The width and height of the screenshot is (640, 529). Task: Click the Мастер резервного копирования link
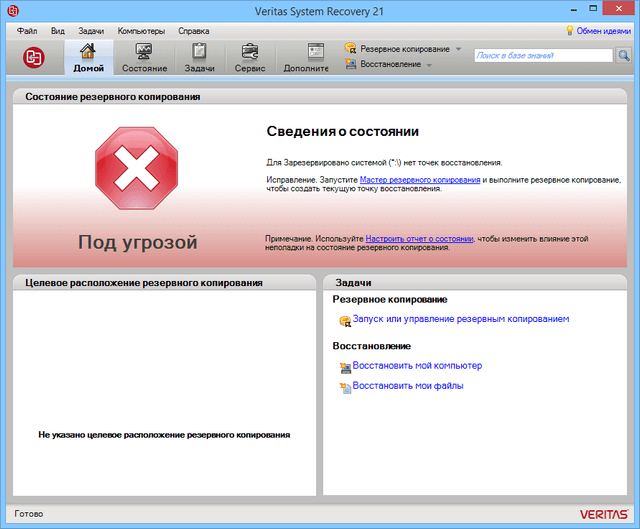420,179
